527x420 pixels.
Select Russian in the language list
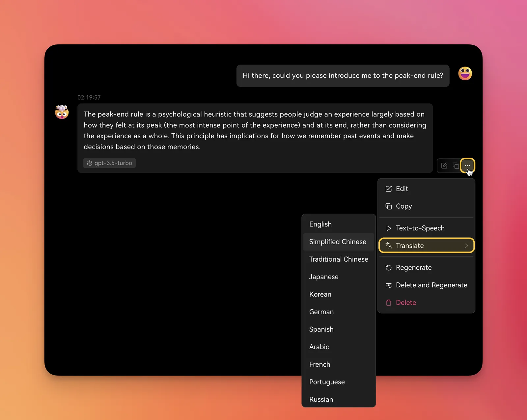coord(321,399)
